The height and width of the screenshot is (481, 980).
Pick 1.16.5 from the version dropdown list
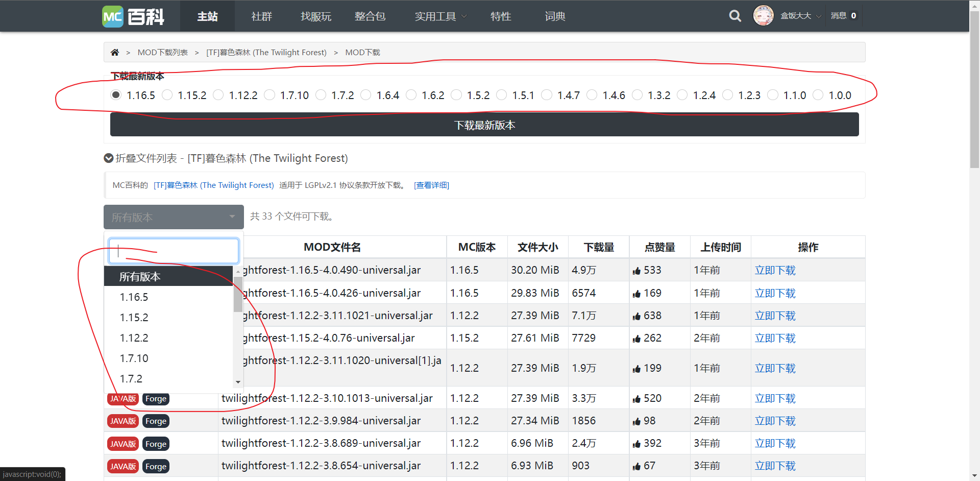tap(134, 297)
